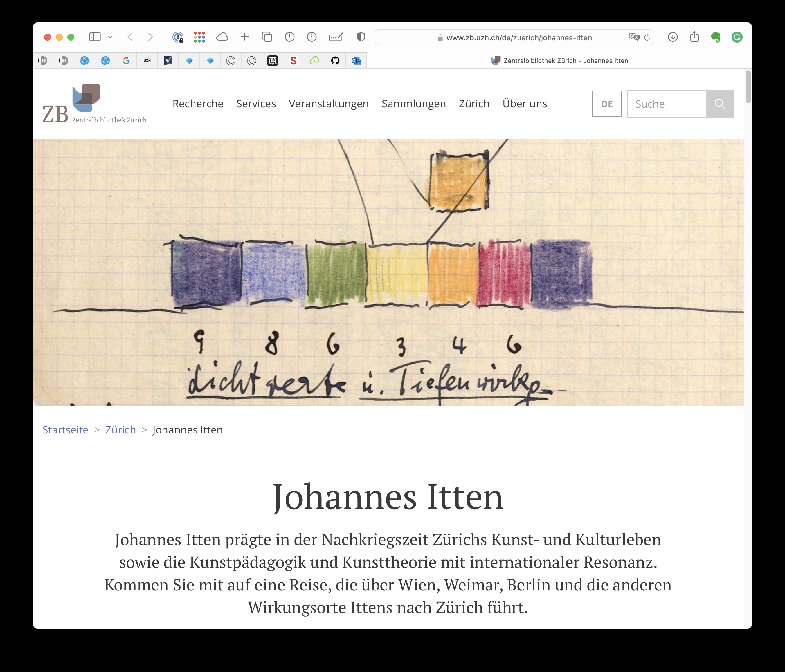Open the DE language selector
This screenshot has width=785, height=672.
tap(606, 104)
